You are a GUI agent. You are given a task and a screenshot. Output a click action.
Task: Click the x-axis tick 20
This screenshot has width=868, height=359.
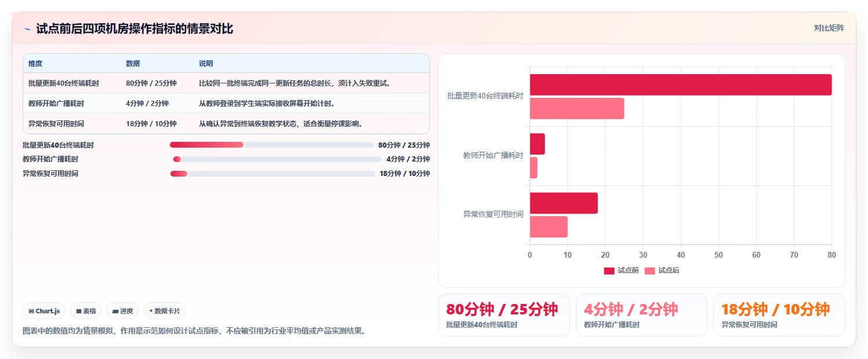pos(605,255)
